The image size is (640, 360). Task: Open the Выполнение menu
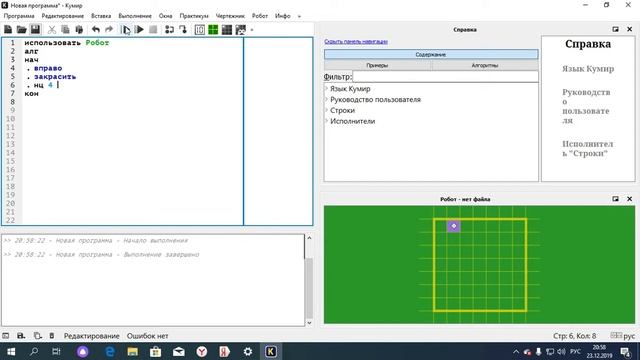coord(135,16)
